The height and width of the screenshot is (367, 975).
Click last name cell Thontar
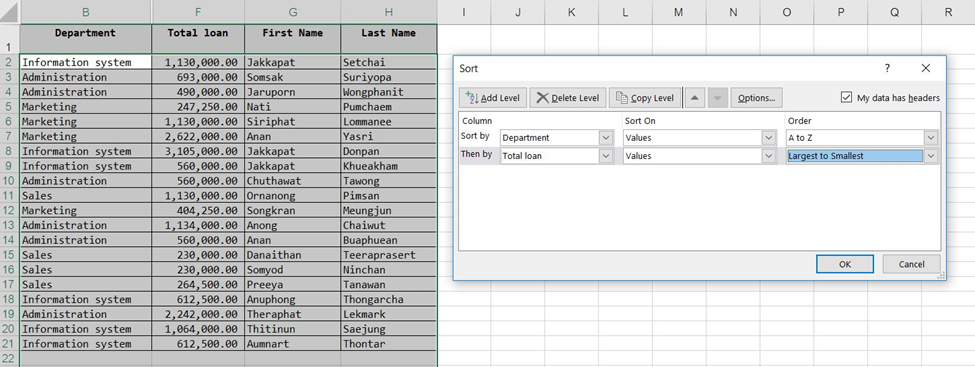tap(389, 344)
